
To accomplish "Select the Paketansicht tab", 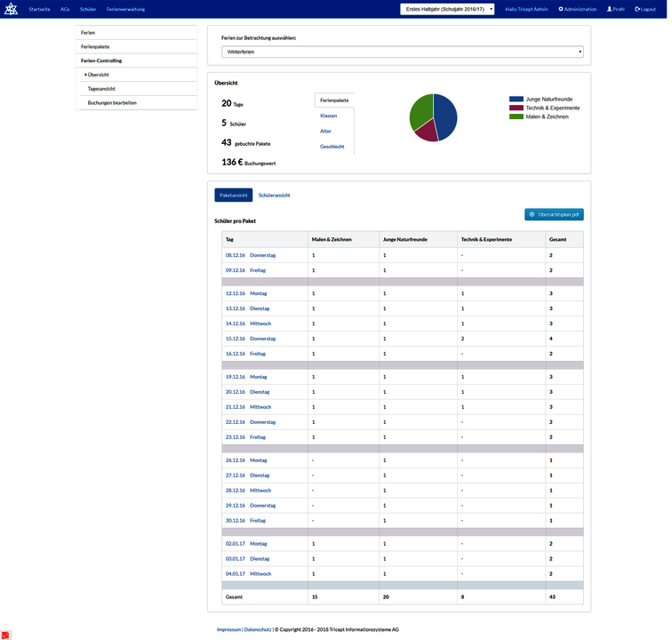I will click(233, 195).
